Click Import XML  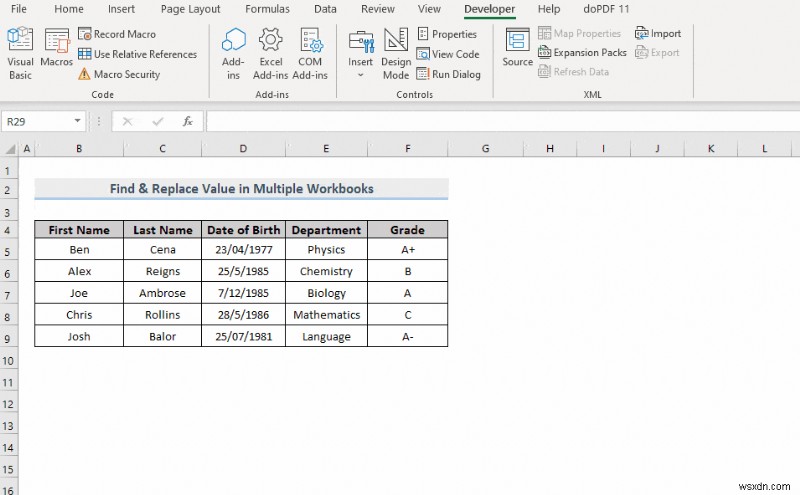tap(658, 34)
